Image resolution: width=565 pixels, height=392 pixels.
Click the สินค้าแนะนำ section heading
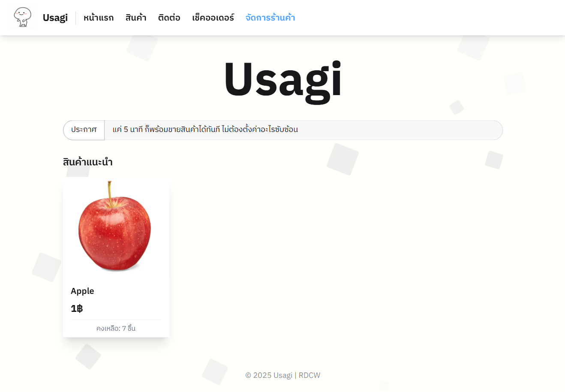88,162
